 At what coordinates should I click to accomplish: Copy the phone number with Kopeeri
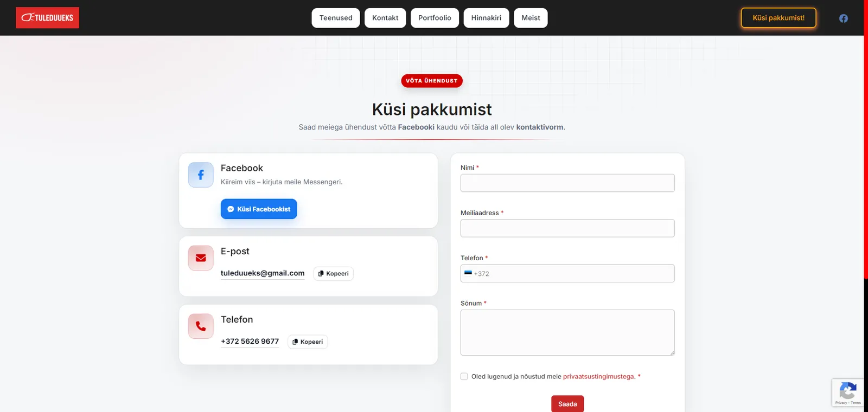308,342
